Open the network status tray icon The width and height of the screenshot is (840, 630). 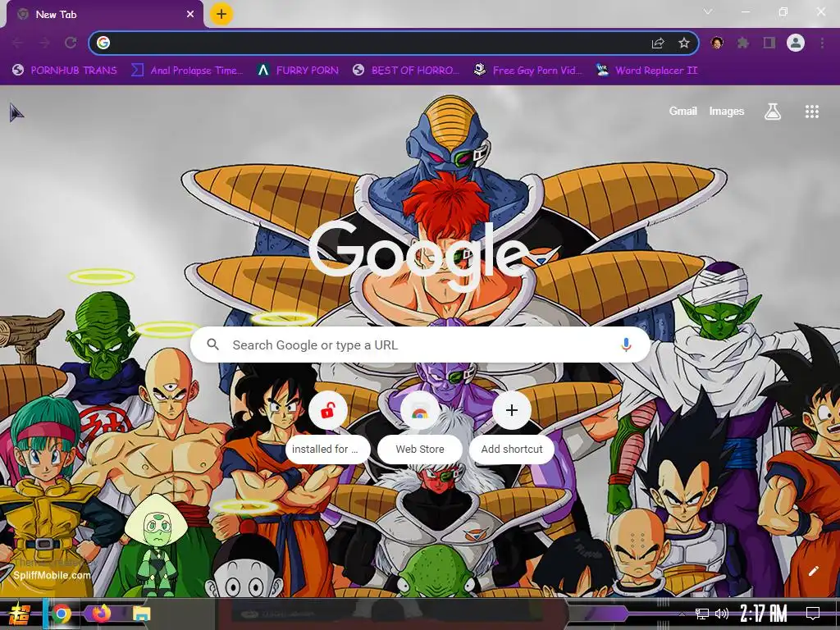(702, 614)
